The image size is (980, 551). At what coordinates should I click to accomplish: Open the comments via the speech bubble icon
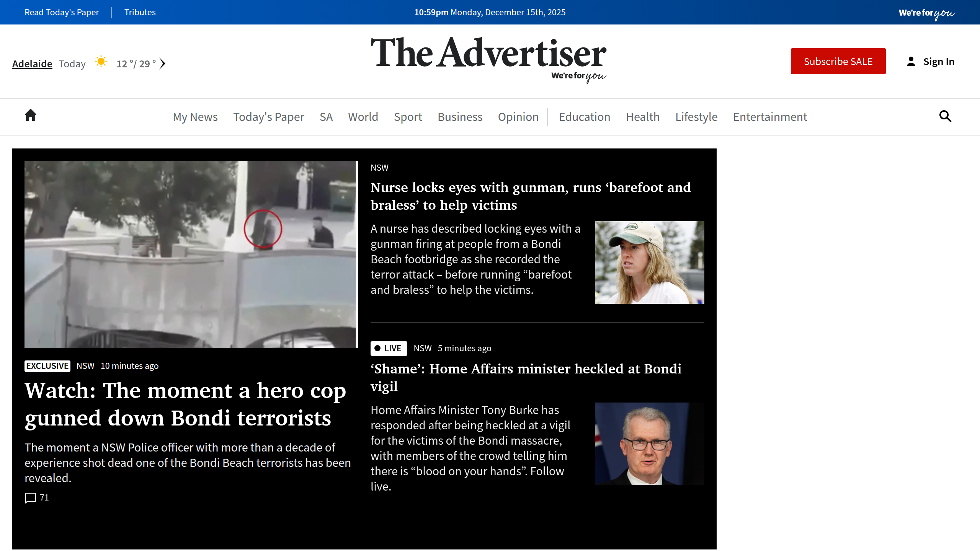point(31,498)
